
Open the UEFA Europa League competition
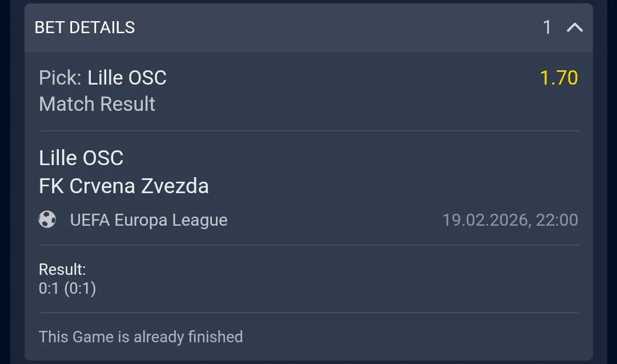tap(149, 220)
